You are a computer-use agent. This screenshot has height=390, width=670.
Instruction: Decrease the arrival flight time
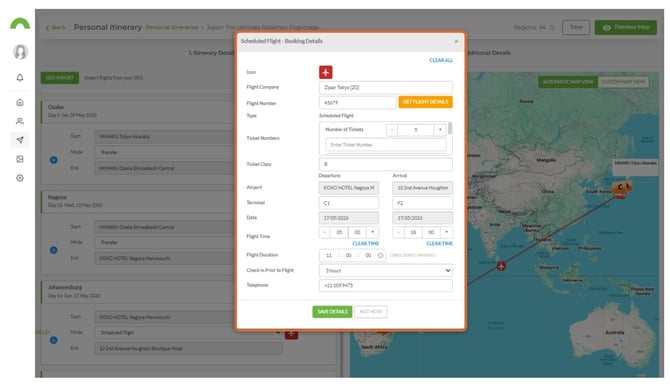(x=398, y=232)
